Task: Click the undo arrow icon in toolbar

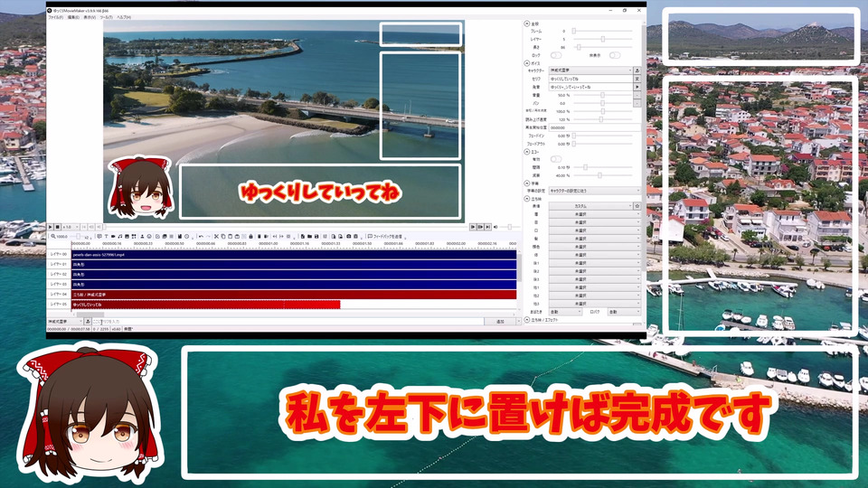Action: (201, 236)
